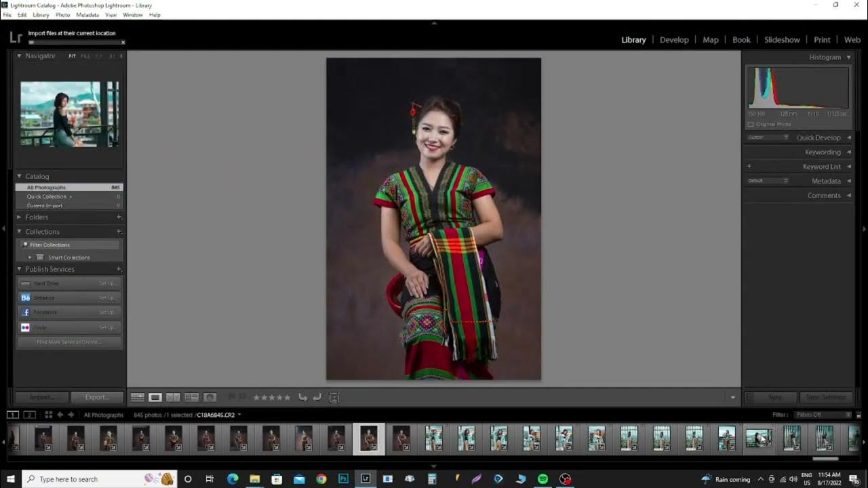
Task: Click Find More Services Online
Action: click(x=68, y=342)
